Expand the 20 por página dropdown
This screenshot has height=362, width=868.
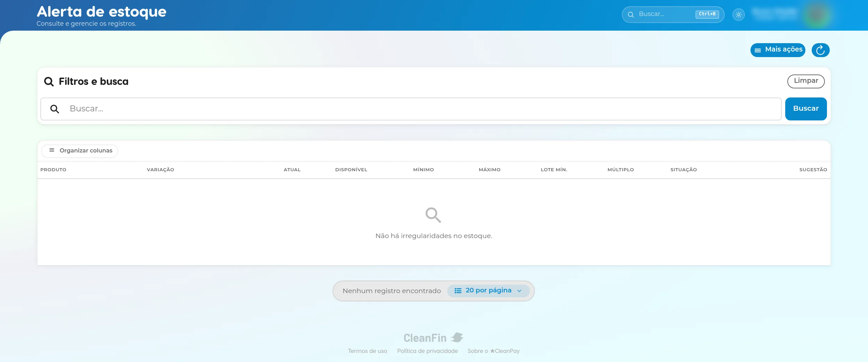click(x=488, y=291)
